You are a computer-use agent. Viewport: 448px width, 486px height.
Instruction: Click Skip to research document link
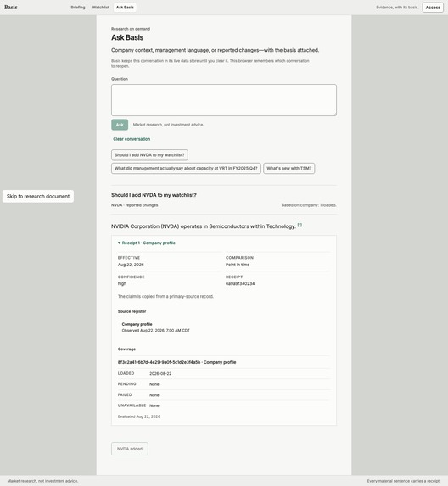tap(38, 196)
